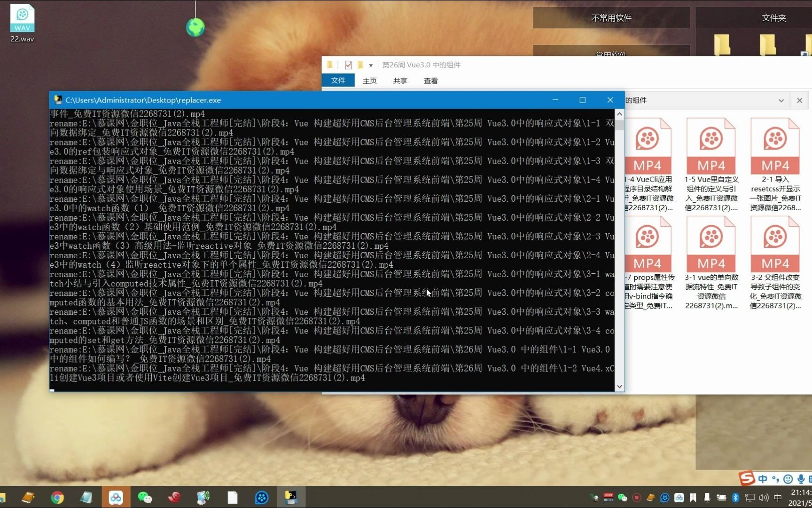Click the red record-stop tray icon
Viewport: 812px width, 508px height.
click(636, 497)
